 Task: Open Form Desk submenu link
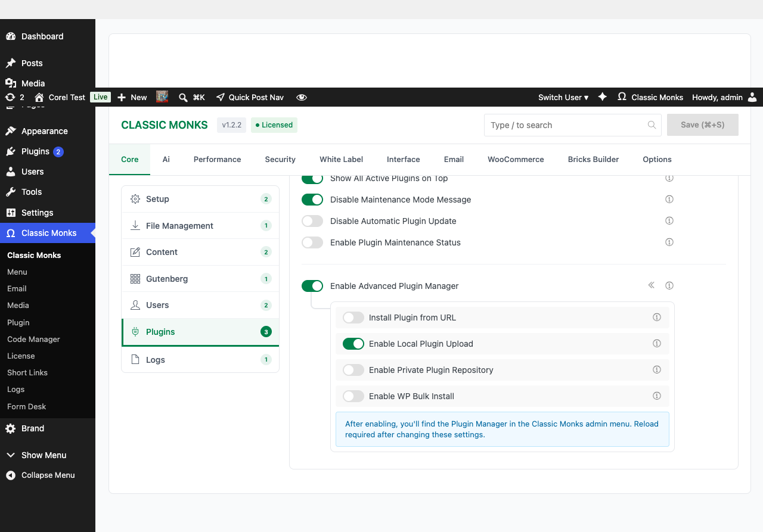27,406
